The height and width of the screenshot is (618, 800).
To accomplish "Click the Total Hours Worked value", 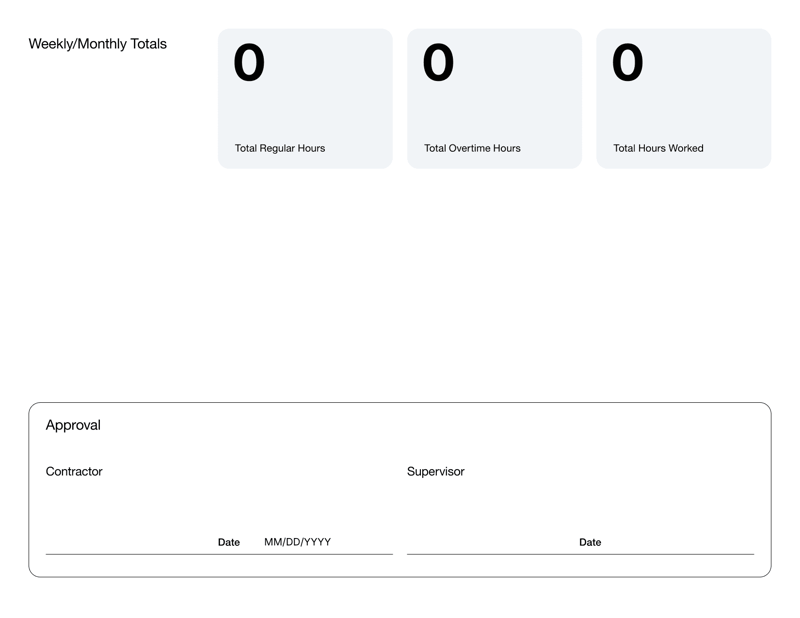I will 626,64.
